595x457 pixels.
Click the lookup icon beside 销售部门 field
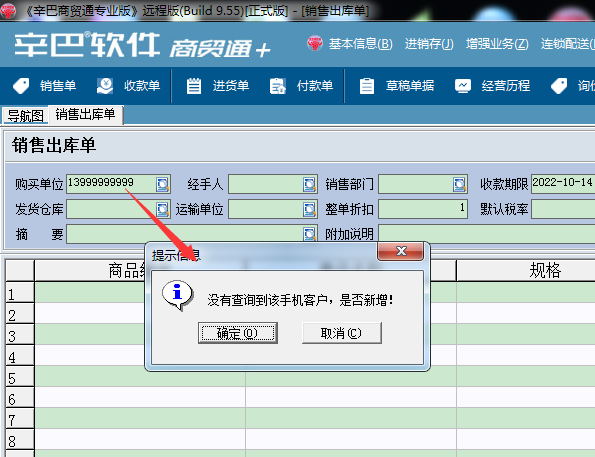[x=459, y=184]
